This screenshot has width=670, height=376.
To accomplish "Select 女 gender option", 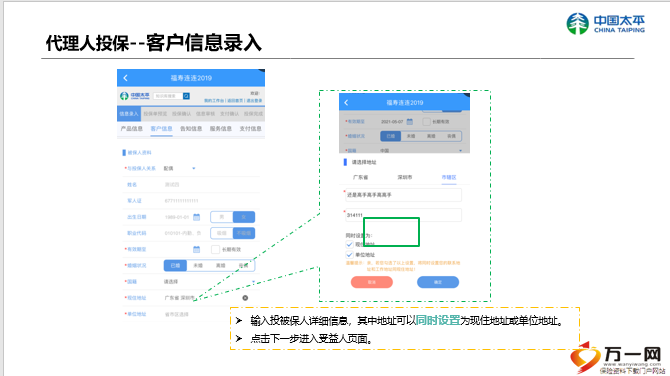I will click(244, 217).
